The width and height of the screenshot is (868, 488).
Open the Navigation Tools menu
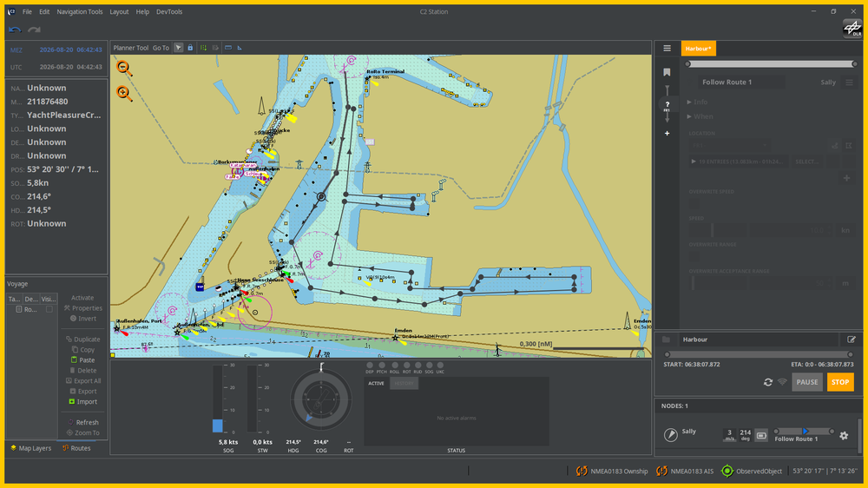tap(80, 11)
